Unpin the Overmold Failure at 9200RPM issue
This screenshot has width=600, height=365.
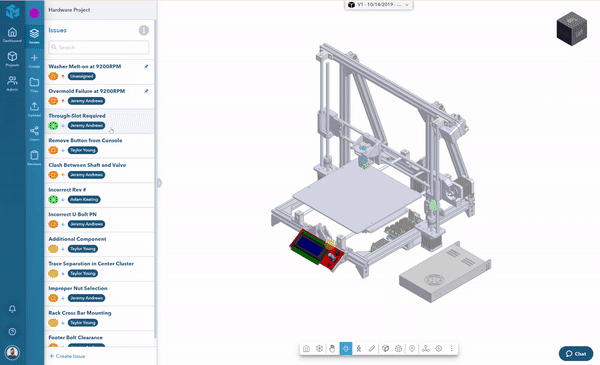(x=146, y=91)
